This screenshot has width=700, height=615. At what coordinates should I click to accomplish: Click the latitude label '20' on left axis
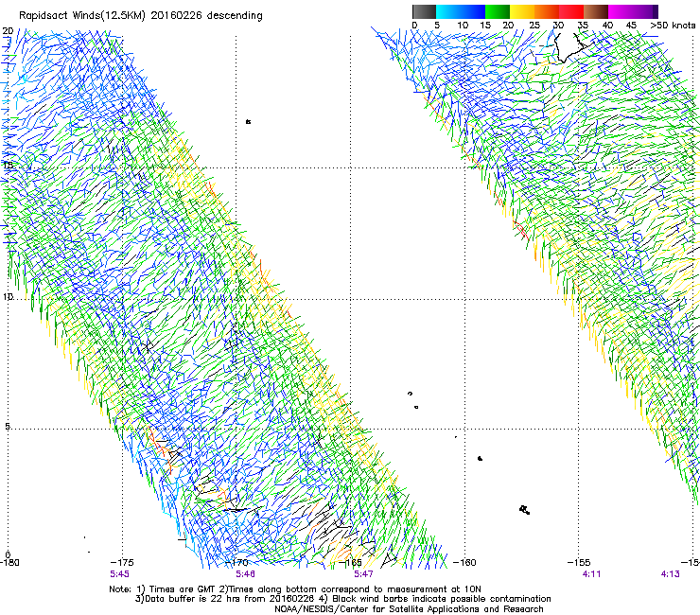pos(8,31)
